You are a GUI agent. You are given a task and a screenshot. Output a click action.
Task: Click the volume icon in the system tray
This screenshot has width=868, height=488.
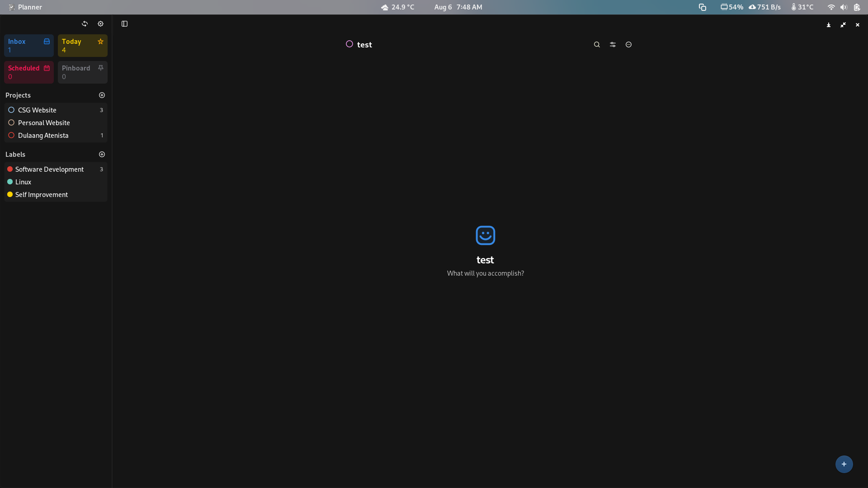(x=844, y=7)
